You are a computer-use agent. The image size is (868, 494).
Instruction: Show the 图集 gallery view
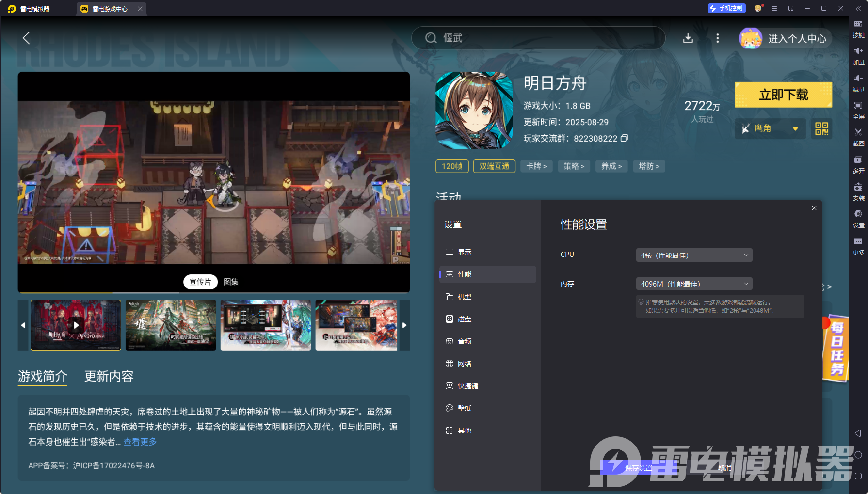click(231, 282)
